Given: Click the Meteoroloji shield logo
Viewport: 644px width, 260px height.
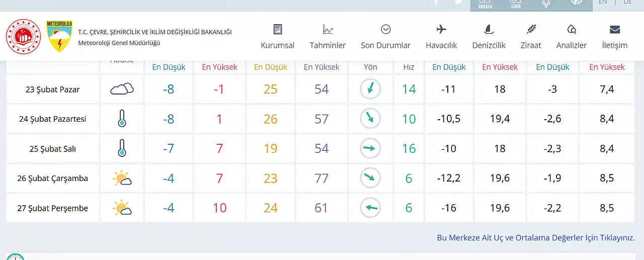Looking at the screenshot, I should (59, 36).
